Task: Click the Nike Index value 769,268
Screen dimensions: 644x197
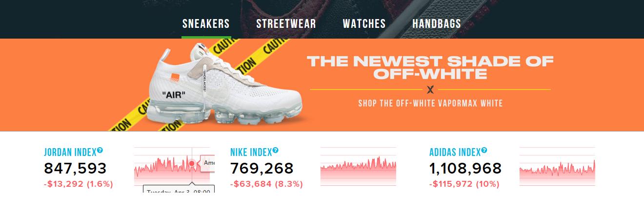Action: (262, 169)
